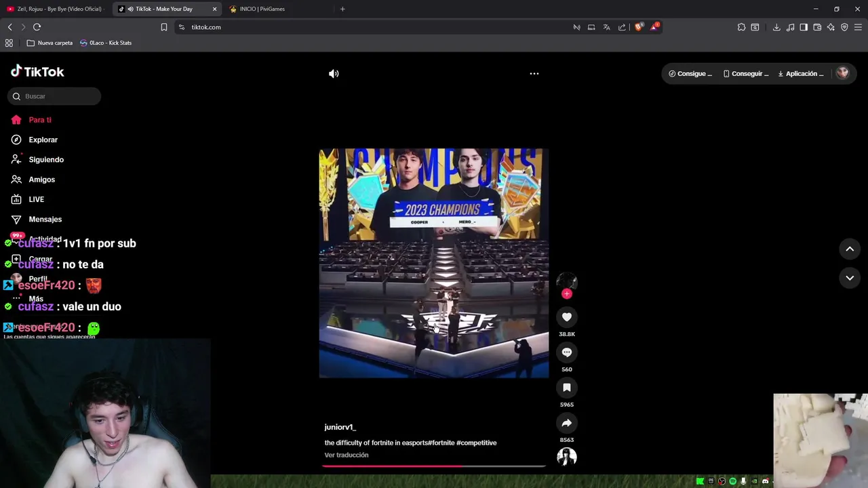Switch to the Zell, Rojuu Bye Bye tab
Image resolution: width=868 pixels, height=488 pixels.
tap(54, 9)
